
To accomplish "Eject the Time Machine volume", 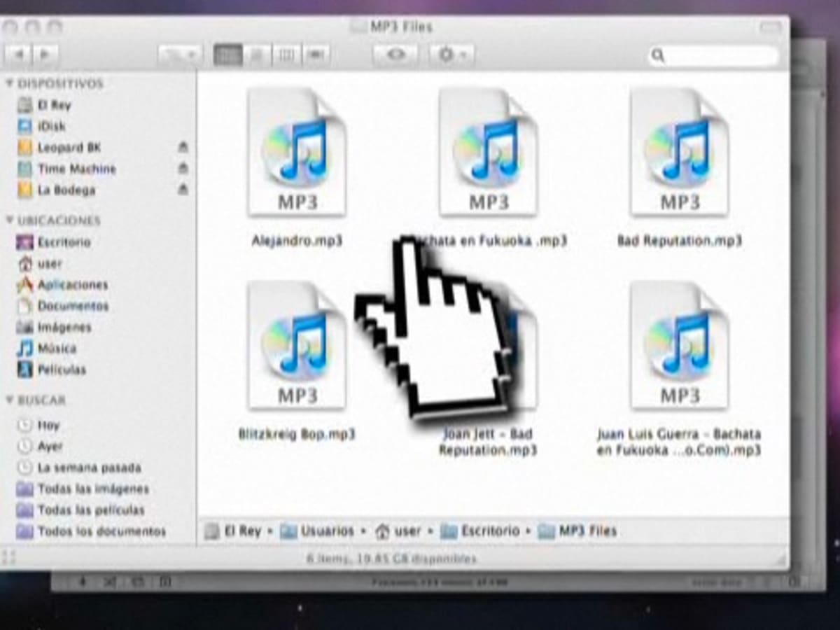I will click(183, 169).
